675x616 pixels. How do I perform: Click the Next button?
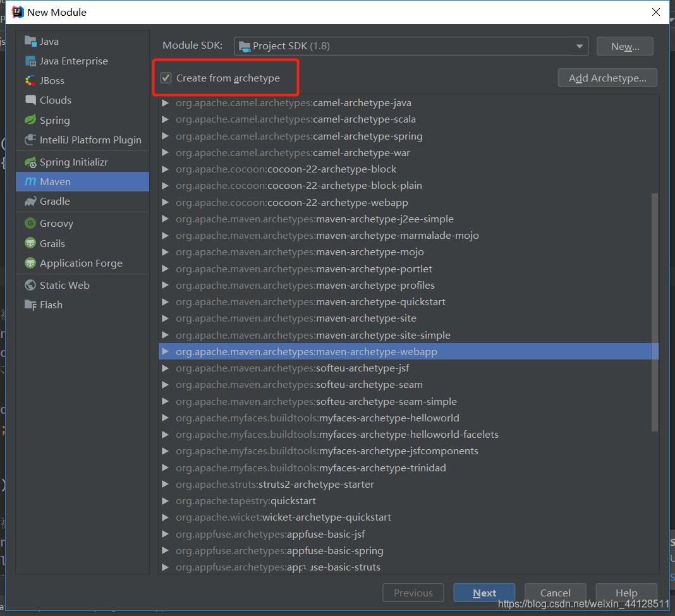point(484,593)
